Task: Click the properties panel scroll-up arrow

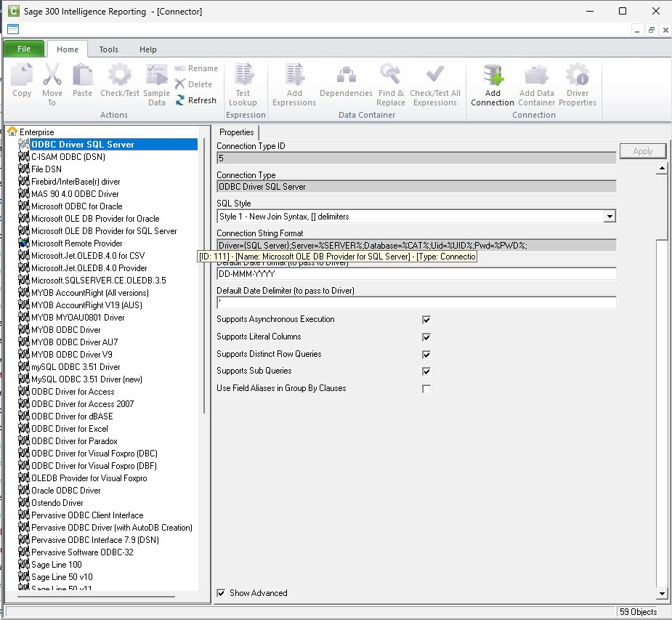Action: click(x=662, y=168)
